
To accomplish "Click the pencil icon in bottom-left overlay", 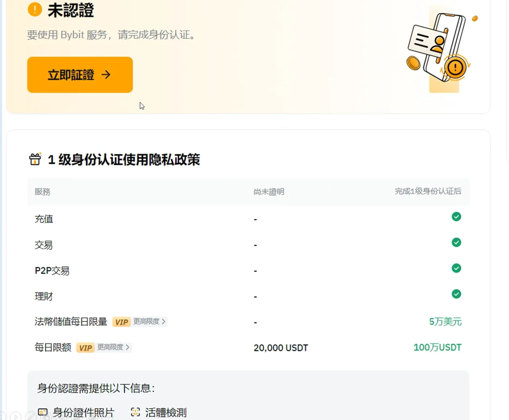I will pyautogui.click(x=31, y=416).
